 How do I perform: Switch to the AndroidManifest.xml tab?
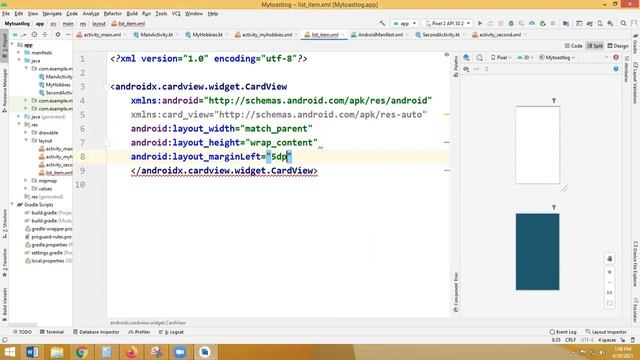380,35
